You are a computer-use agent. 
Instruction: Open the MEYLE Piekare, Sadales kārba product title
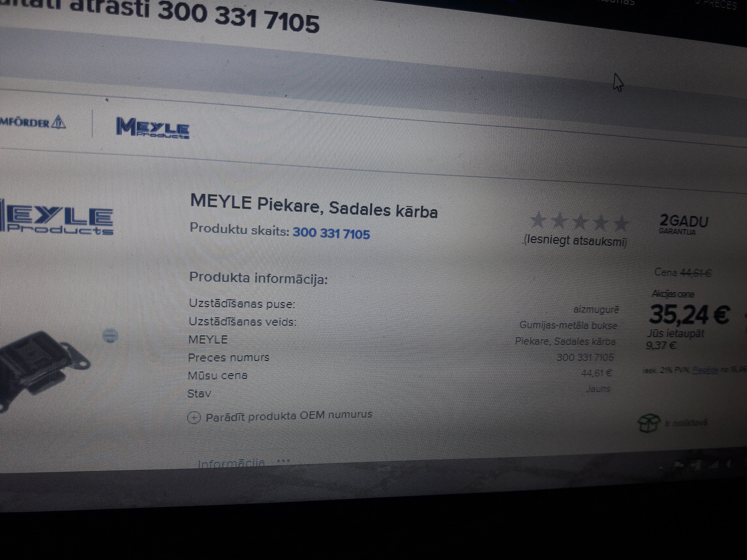point(314,206)
